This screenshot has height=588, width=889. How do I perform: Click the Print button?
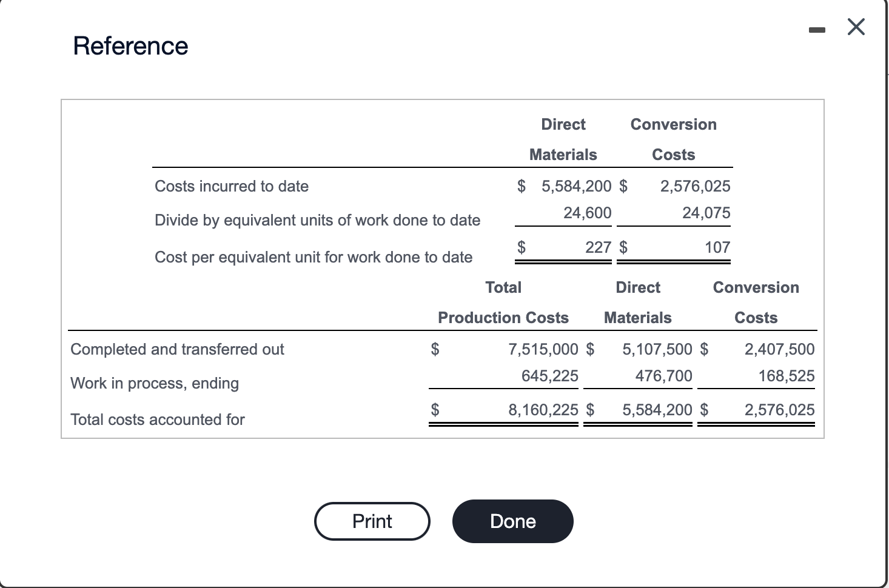coord(372,521)
